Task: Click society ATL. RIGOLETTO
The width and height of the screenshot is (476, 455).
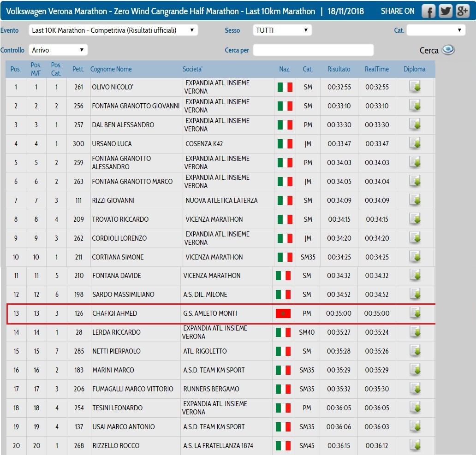Action: coord(205,351)
